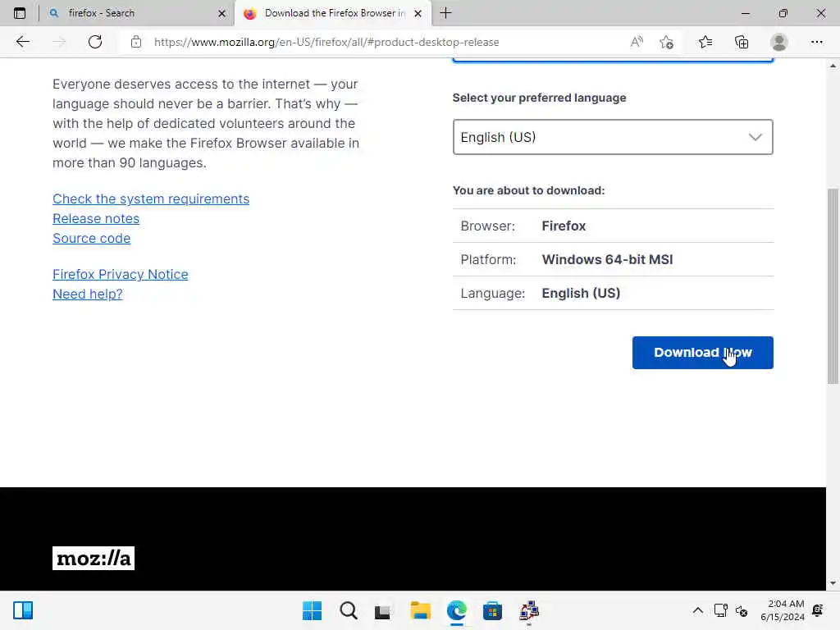Close the firefox - Search tab

(x=221, y=13)
